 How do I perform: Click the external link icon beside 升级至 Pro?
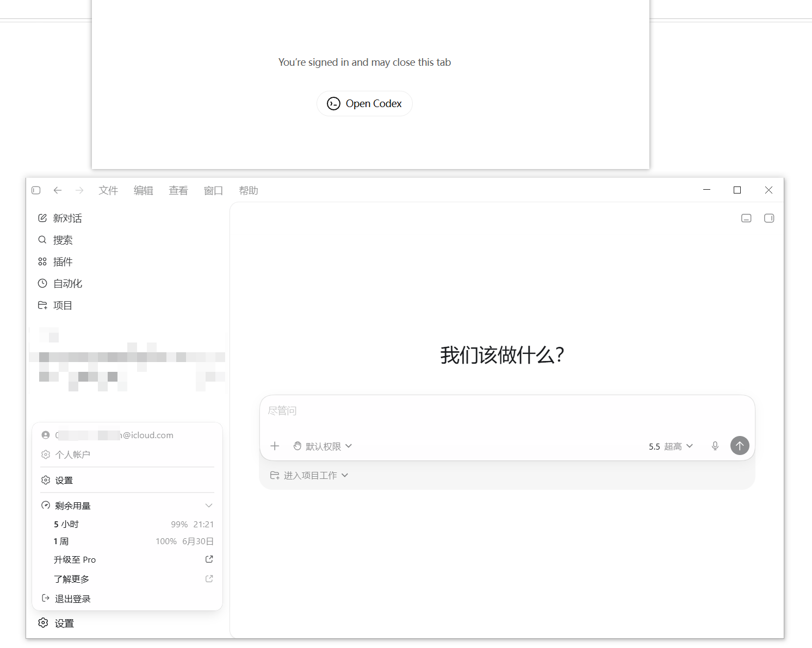(x=209, y=559)
